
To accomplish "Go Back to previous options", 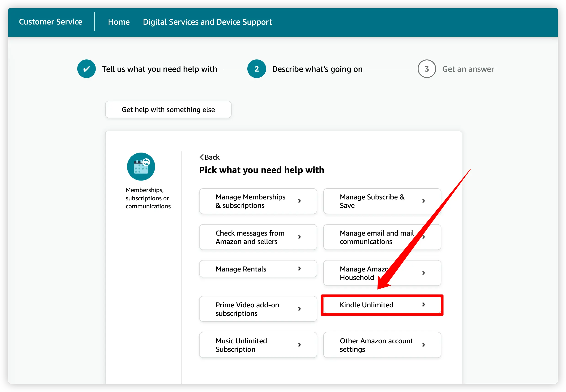I will click(209, 157).
